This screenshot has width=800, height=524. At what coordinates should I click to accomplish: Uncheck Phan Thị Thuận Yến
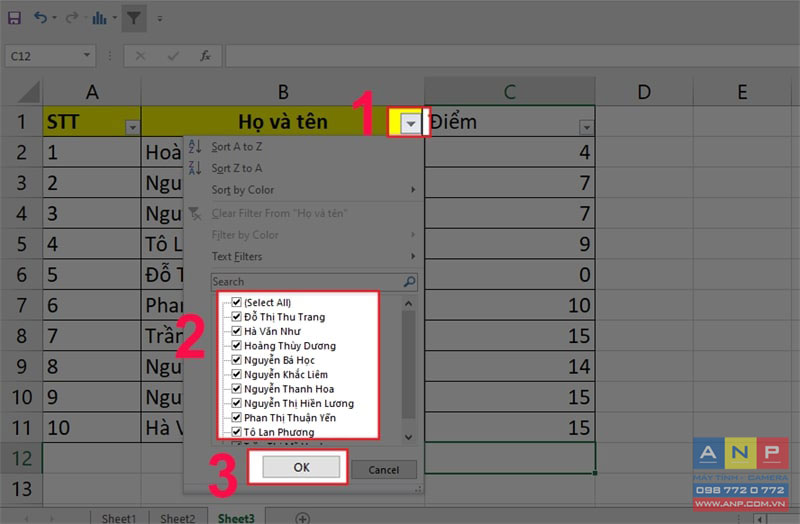236,417
